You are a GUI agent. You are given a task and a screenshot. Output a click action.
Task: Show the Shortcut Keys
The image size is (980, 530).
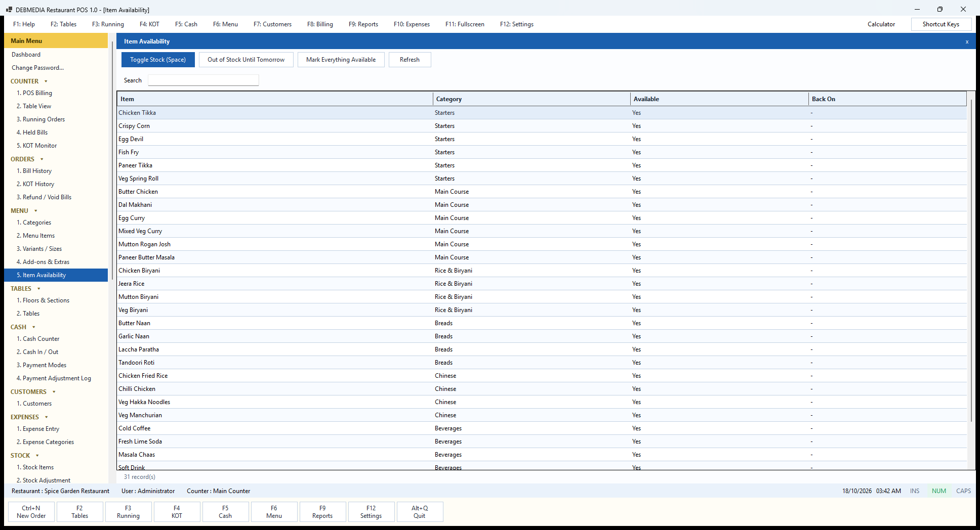click(x=941, y=24)
